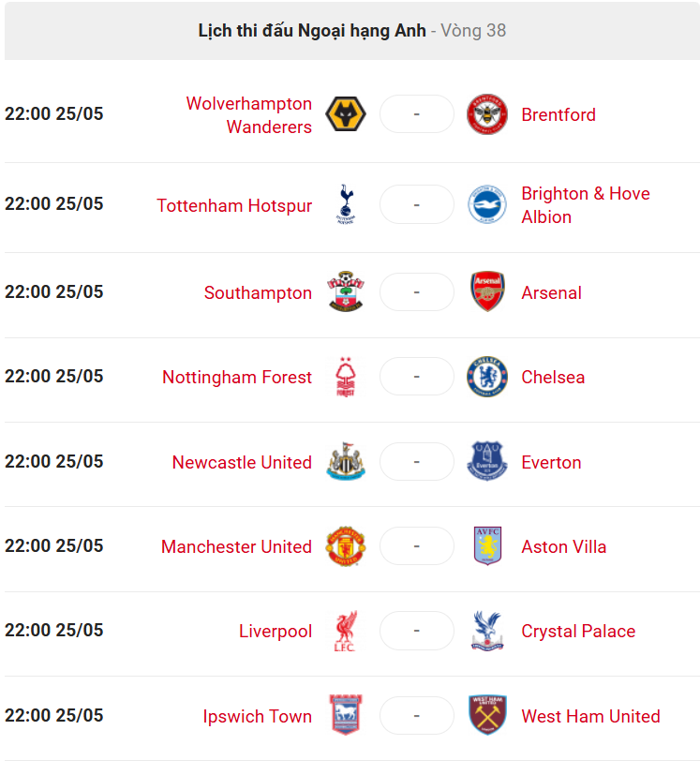This screenshot has width=700, height=775.
Task: Click the Wolverhampton Wanderers wolf crest
Action: coord(346,114)
